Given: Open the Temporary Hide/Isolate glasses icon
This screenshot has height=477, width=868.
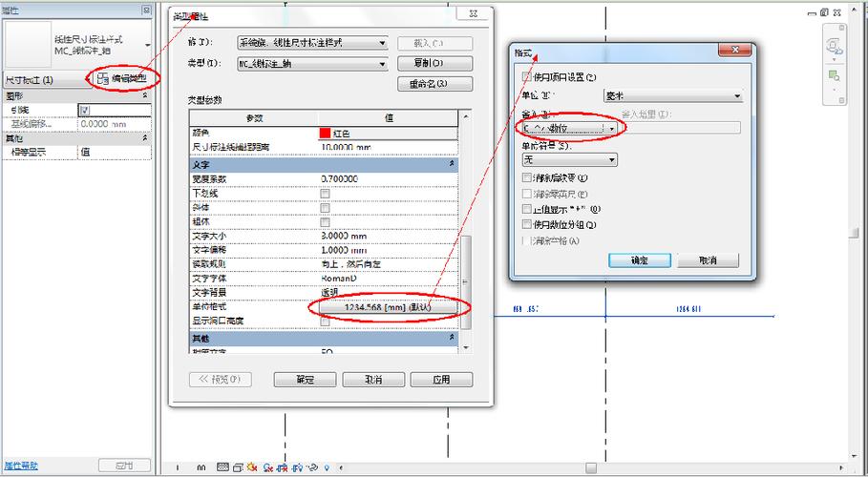Looking at the screenshot, I should click(312, 468).
